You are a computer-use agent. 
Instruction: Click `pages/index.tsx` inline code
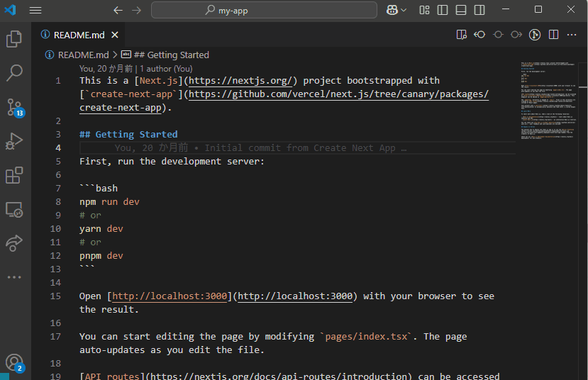366,337
